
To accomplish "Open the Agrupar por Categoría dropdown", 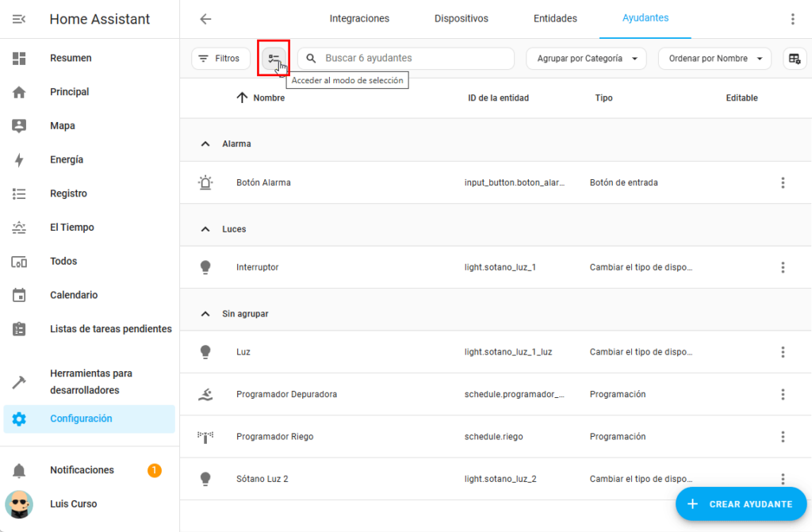I will point(586,58).
